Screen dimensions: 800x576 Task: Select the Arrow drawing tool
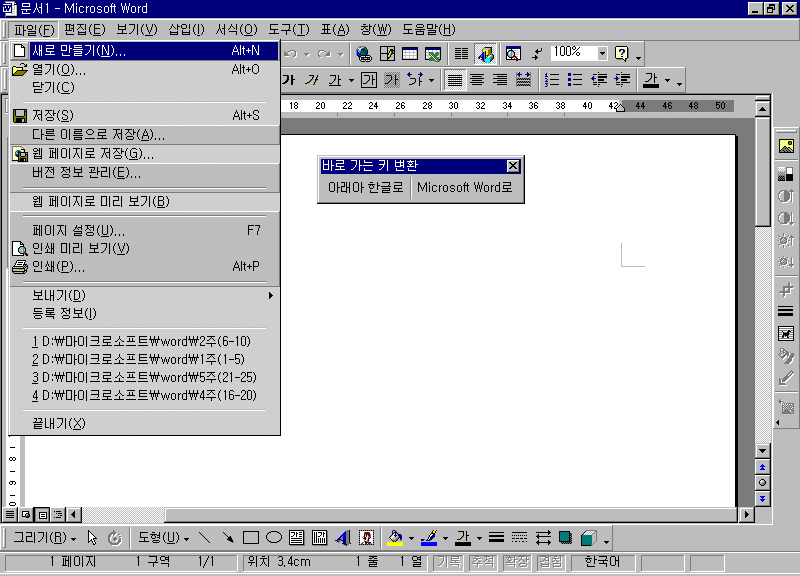tap(228, 538)
